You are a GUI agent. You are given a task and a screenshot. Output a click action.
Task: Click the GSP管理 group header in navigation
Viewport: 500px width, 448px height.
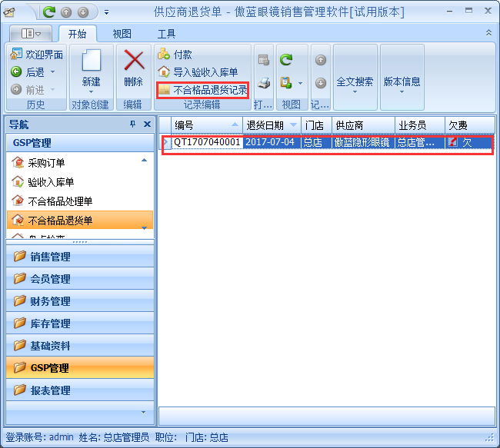80,143
